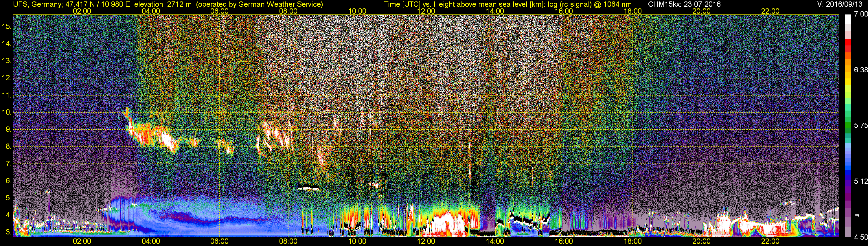Viewport: 868px width, 246px height.
Task: Select the "14." height axis label
Action: pyautogui.click(x=7, y=44)
